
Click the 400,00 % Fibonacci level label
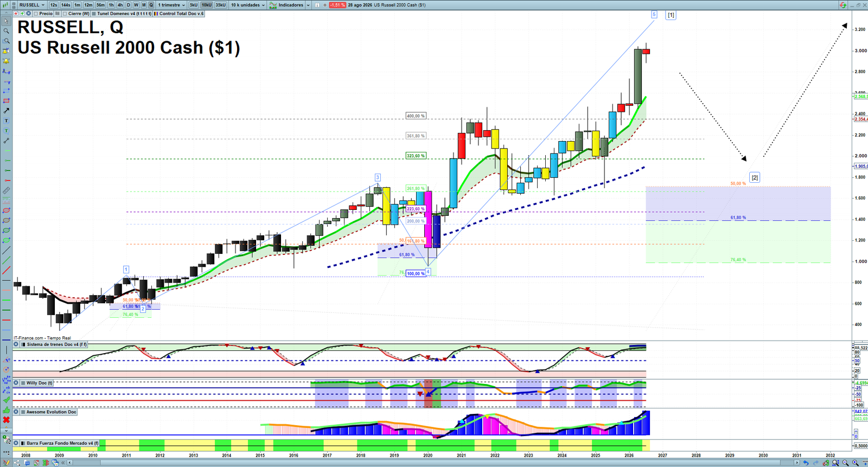point(416,116)
